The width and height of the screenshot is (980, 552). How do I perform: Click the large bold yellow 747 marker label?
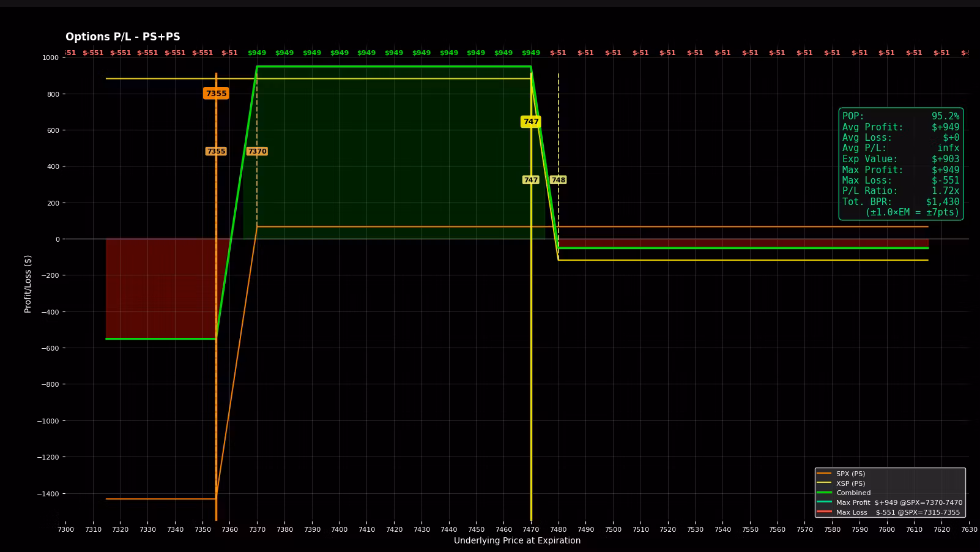(531, 122)
